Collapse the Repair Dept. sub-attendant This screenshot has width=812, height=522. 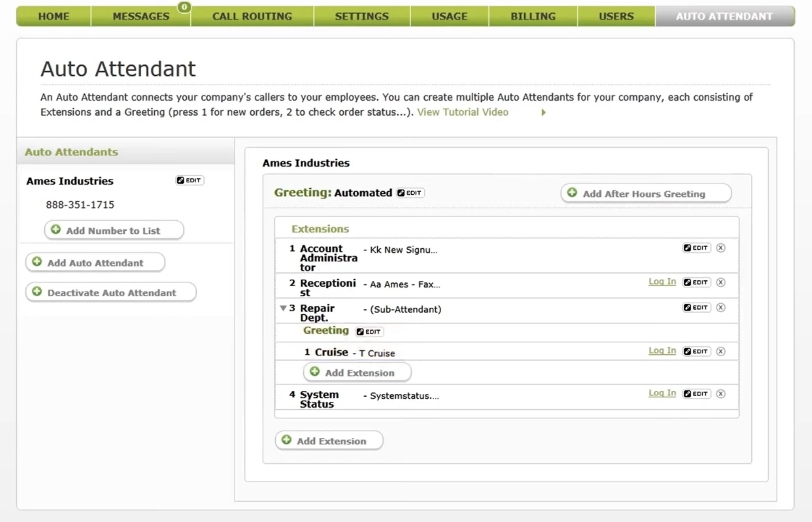tap(283, 308)
